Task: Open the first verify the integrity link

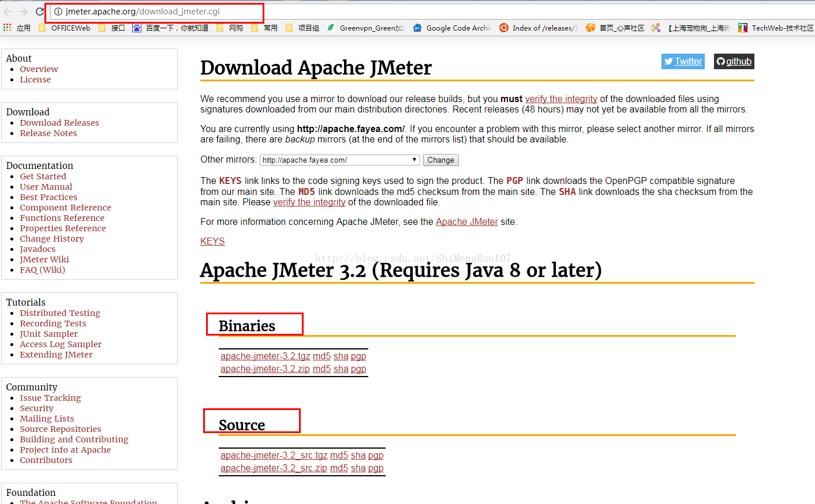Action: click(x=561, y=99)
